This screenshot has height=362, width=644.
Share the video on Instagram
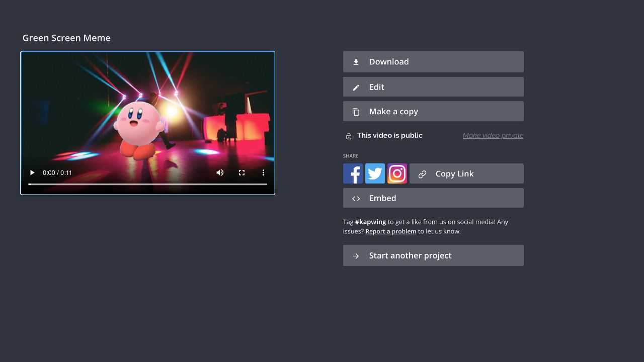click(397, 173)
